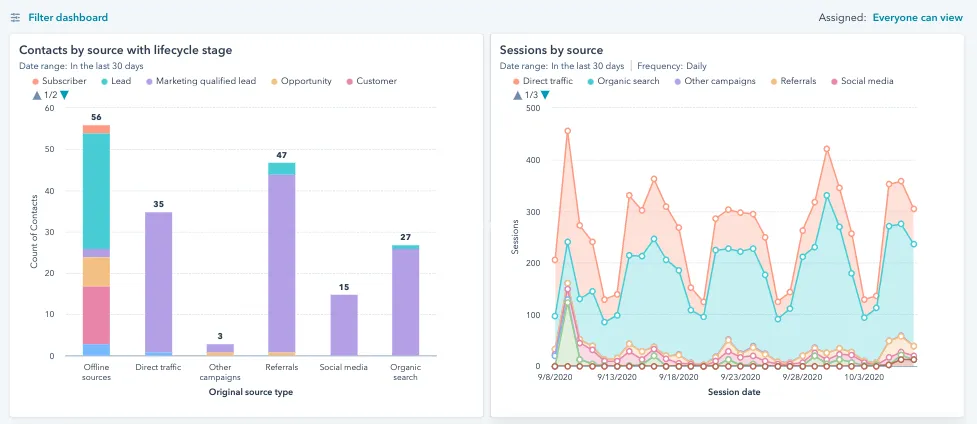Screen dimensions: 977x424
Task: Click the 9/23/2020 axis date
Action: [x=740, y=377]
